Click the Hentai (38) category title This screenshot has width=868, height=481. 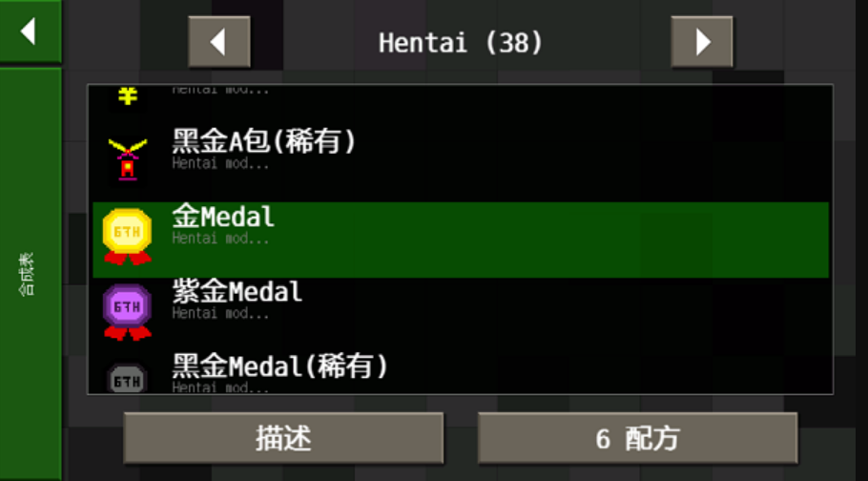(461, 43)
